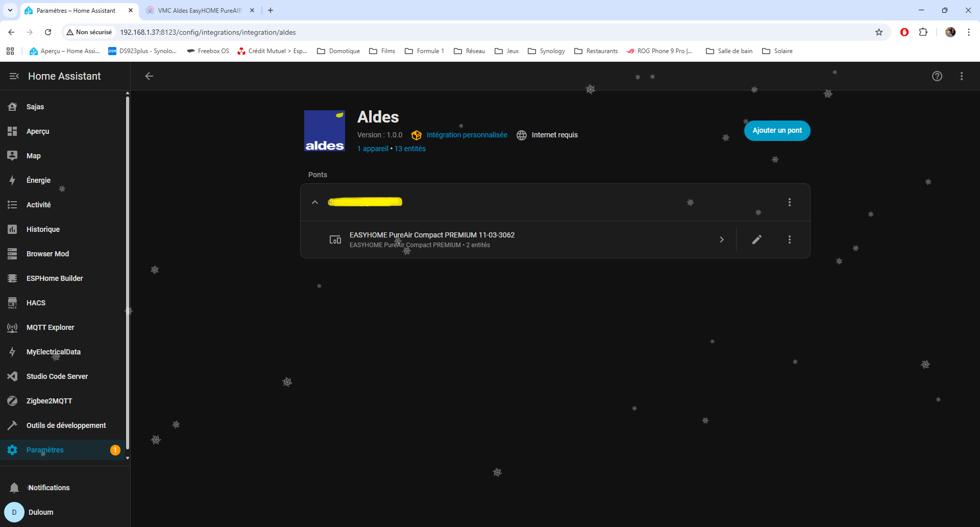Click the device icon beside EASYHOME PureAir
Screen dimensions: 980x527
[x=335, y=239]
